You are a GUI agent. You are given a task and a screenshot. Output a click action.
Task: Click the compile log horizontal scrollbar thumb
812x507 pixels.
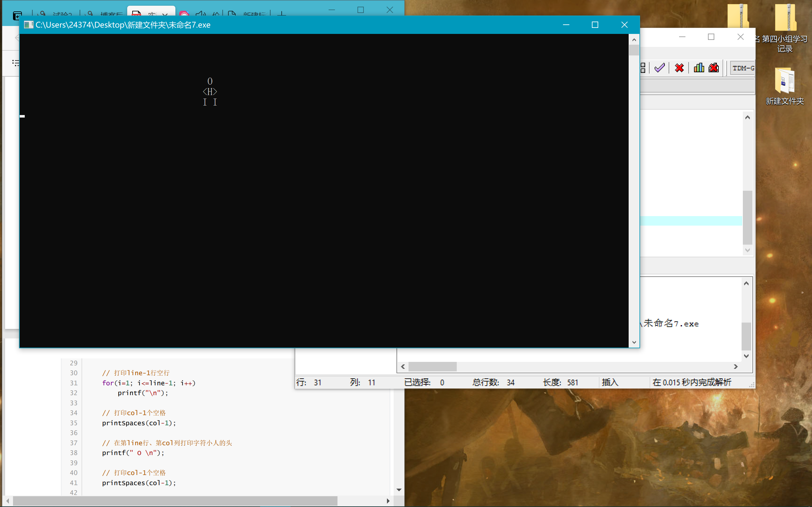432,367
